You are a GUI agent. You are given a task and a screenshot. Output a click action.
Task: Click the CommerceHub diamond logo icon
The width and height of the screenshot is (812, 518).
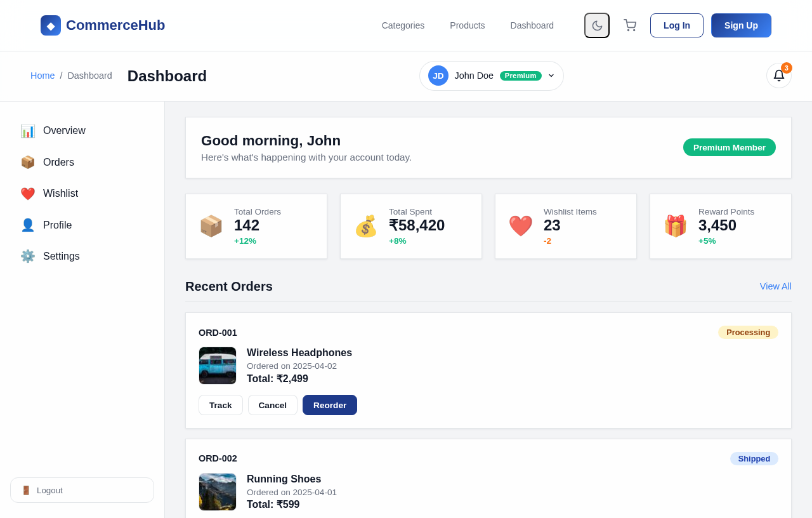point(51,25)
